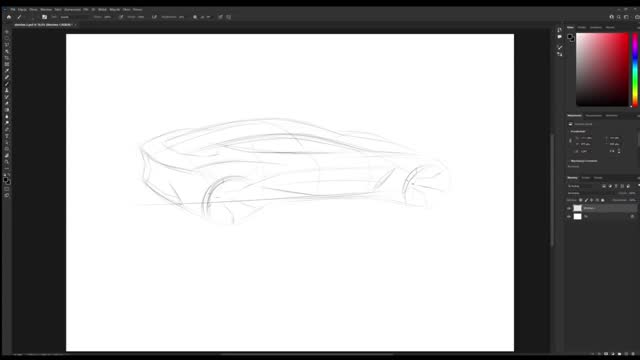Toggle visibility of the top sketch layer

coord(569,208)
